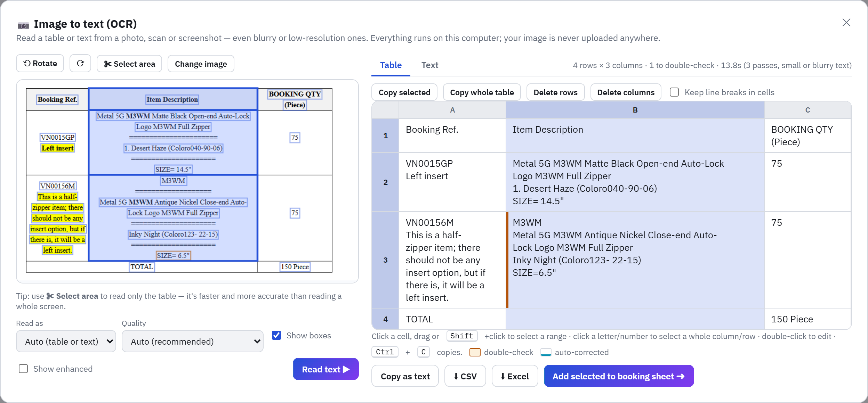
Task: Click the 'Item Description' cell in the table
Action: point(635,135)
